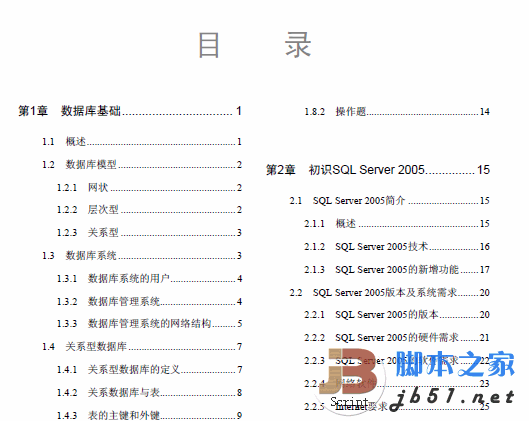The image size is (529, 421).
Task: Go to section 1.2 数据库模型
Action: [142, 165]
